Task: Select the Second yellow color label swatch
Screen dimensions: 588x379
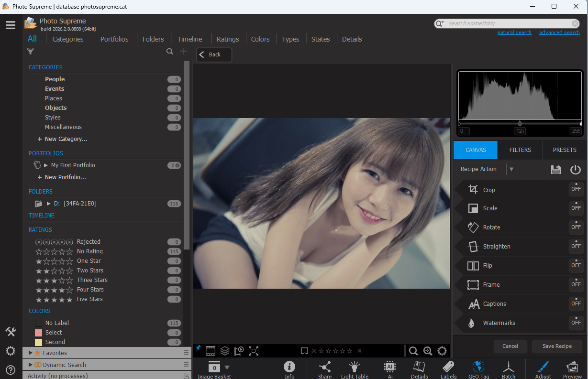Action: 39,342
